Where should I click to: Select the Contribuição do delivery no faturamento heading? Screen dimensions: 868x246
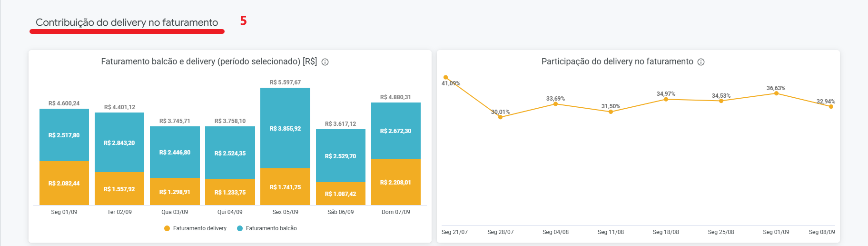coord(127,22)
